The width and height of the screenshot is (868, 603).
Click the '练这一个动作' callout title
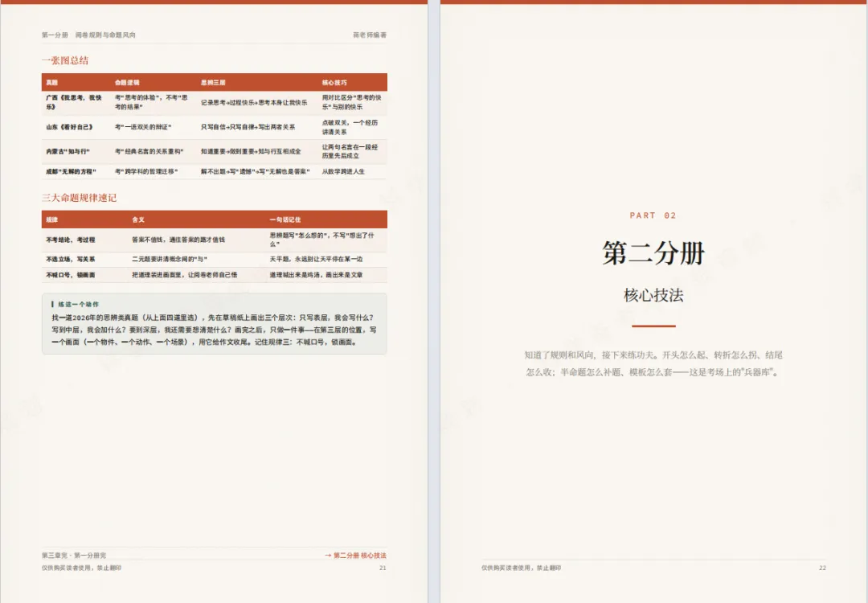[x=78, y=304]
